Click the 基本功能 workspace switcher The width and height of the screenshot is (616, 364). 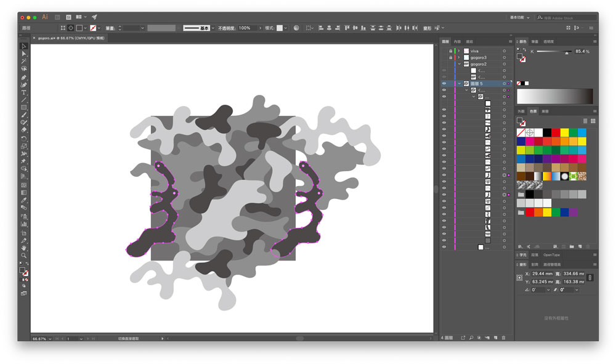[x=520, y=17]
